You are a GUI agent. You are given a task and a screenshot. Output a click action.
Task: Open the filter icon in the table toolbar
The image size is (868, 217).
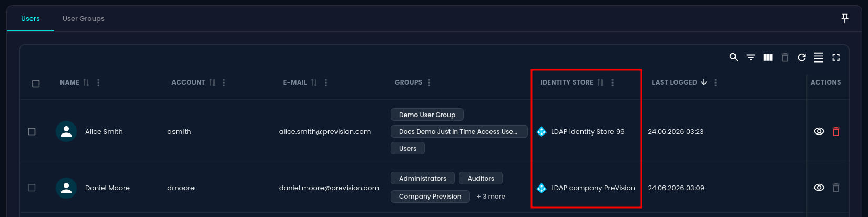coord(751,57)
